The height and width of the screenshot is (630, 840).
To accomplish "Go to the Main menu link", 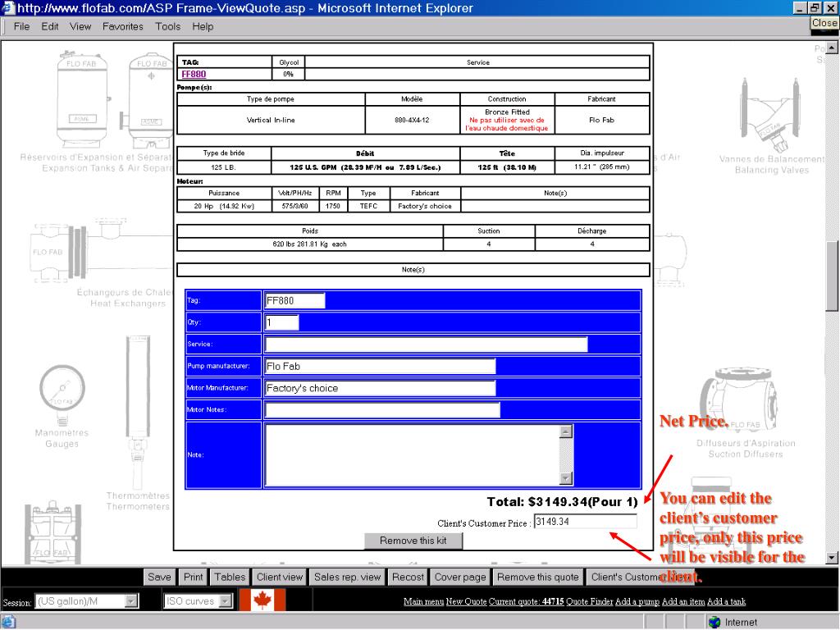I will tap(423, 601).
